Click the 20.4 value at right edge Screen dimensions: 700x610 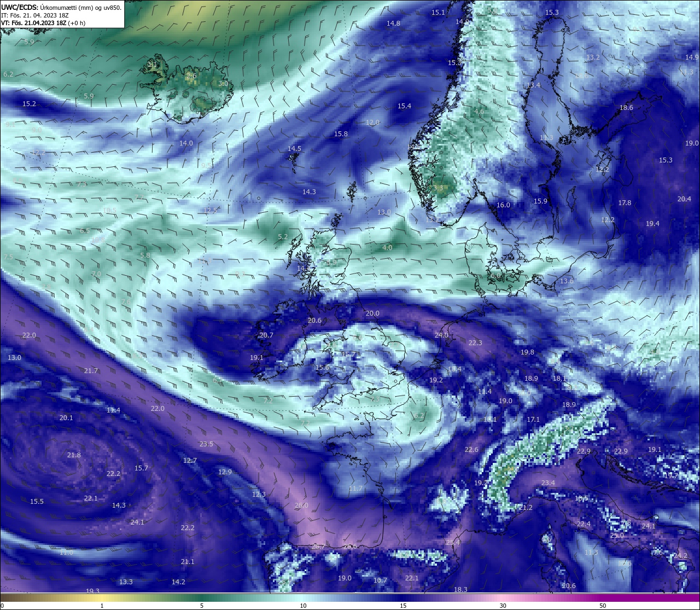click(x=684, y=199)
